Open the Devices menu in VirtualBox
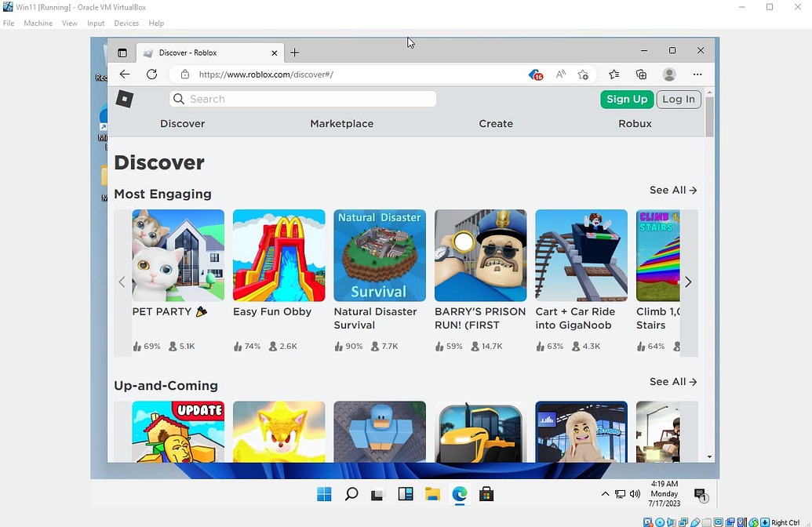This screenshot has height=527, width=812. coord(126,23)
